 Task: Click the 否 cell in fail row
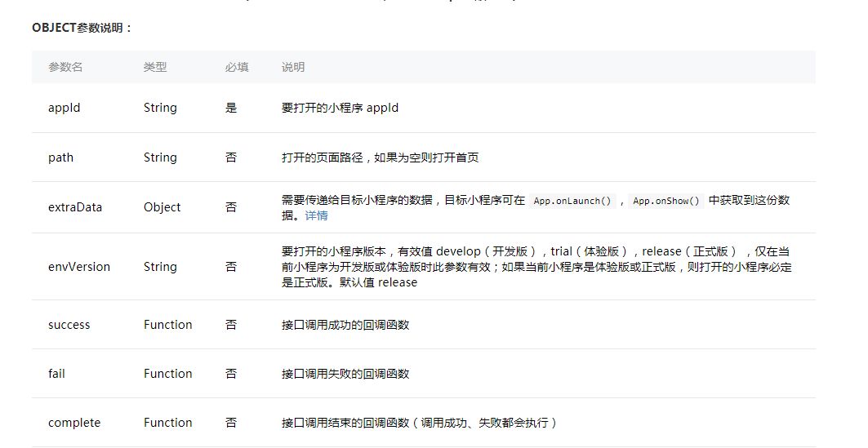click(231, 374)
